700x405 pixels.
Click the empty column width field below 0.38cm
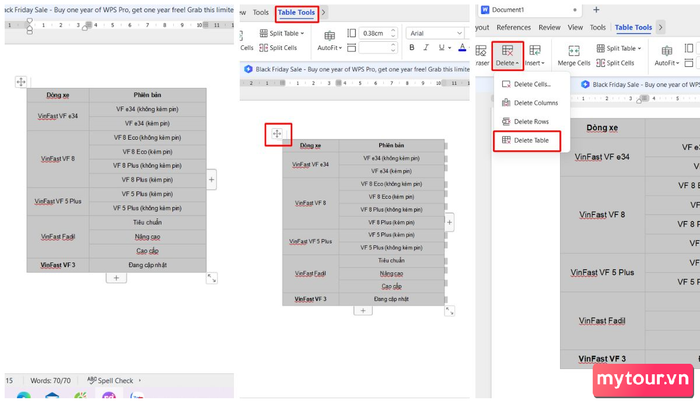click(374, 47)
